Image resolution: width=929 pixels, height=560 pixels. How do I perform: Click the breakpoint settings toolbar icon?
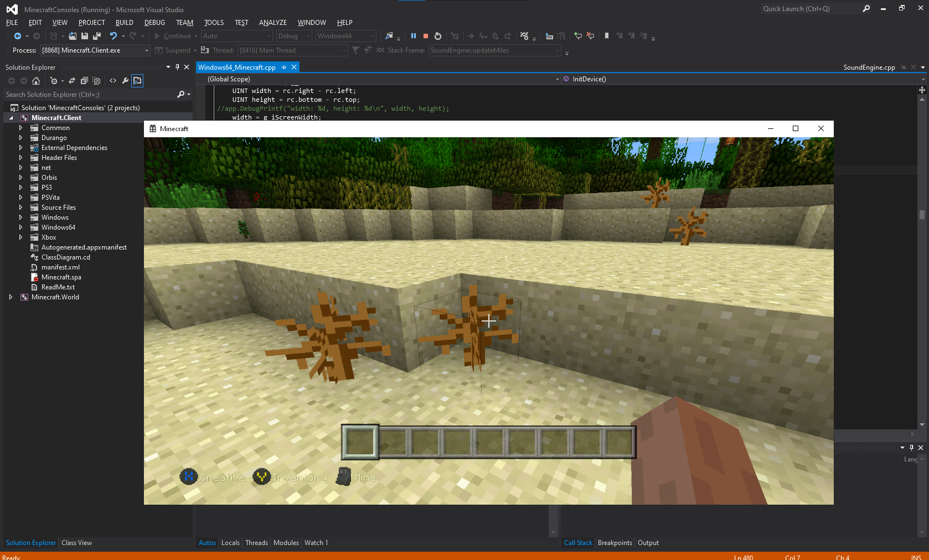[524, 36]
